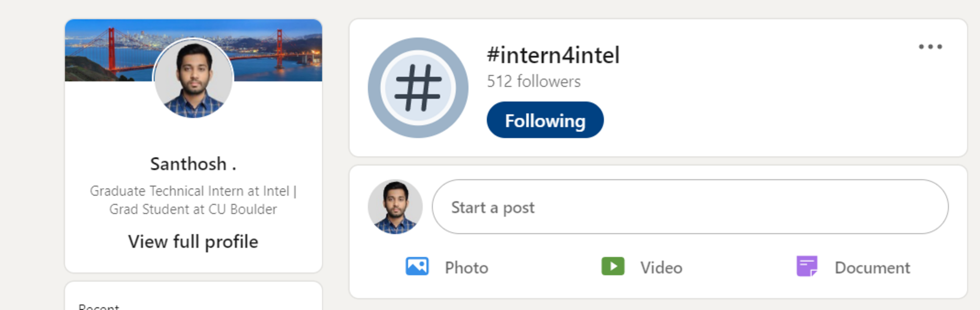Open View full profile

point(193,242)
